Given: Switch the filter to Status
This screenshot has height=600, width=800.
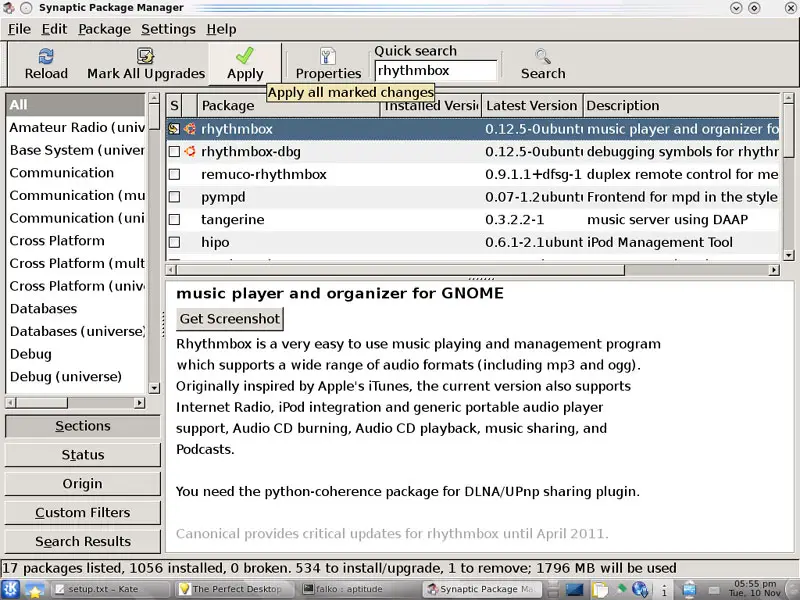Looking at the screenshot, I should click(83, 455).
